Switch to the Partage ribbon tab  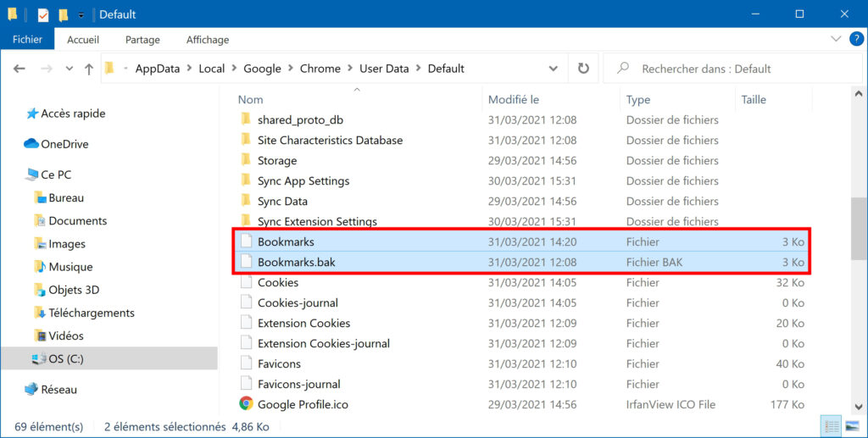(142, 39)
